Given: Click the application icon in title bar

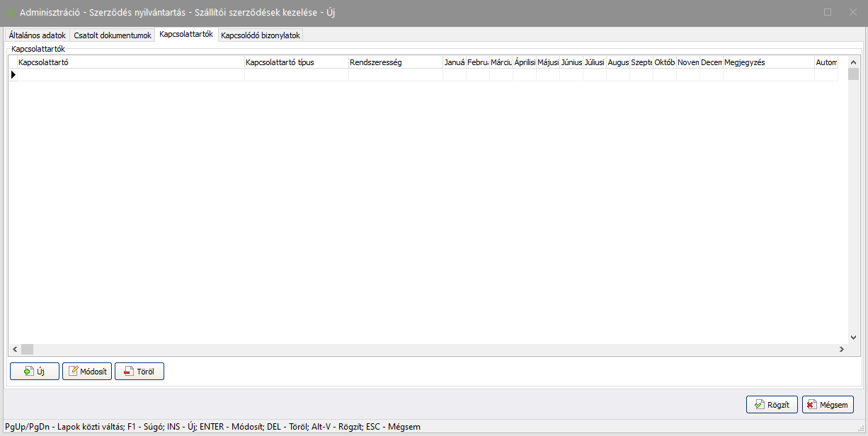Looking at the screenshot, I should pyautogui.click(x=11, y=13).
